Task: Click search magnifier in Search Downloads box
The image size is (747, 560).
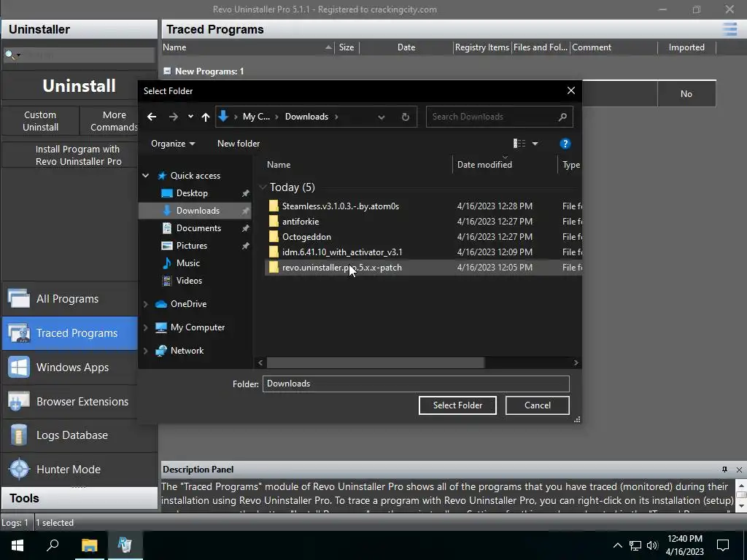Action: 562,117
